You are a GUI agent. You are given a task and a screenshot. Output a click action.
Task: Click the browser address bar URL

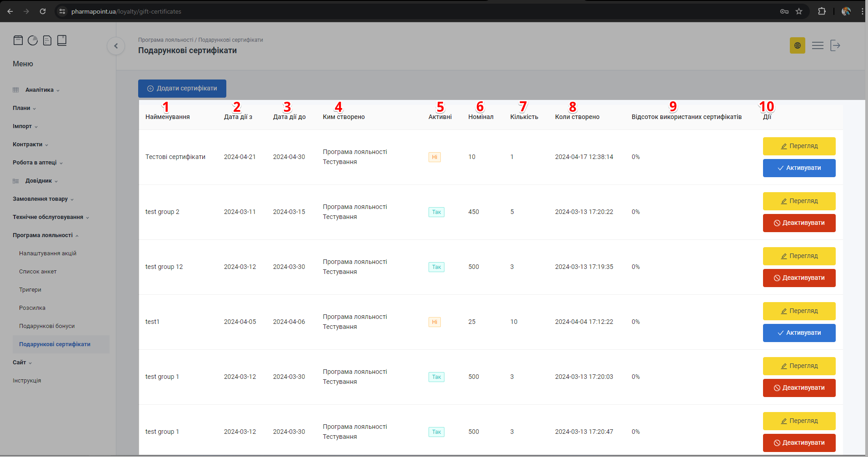tap(126, 11)
